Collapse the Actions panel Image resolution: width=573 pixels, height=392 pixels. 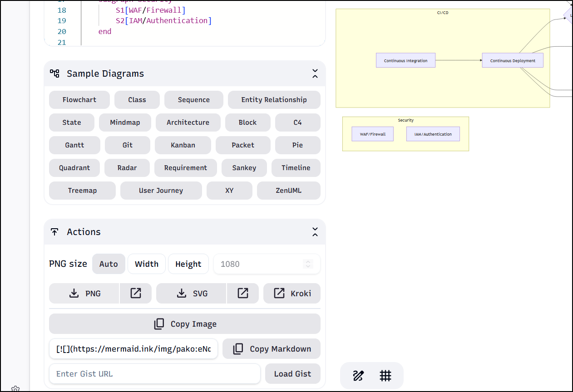(315, 232)
